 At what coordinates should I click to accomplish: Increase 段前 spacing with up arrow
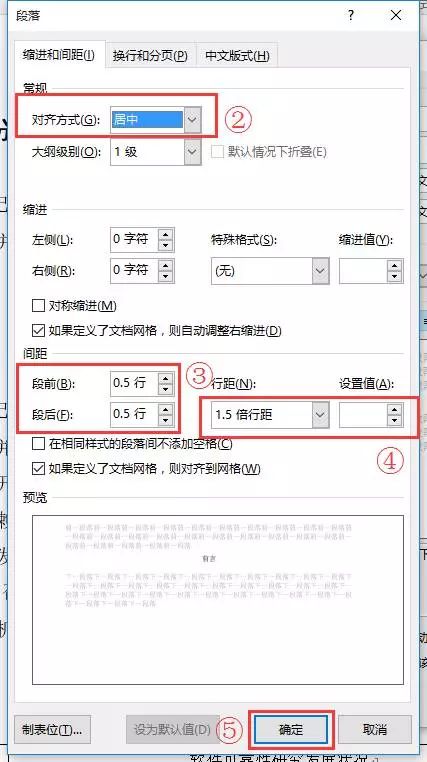[x=166, y=378]
